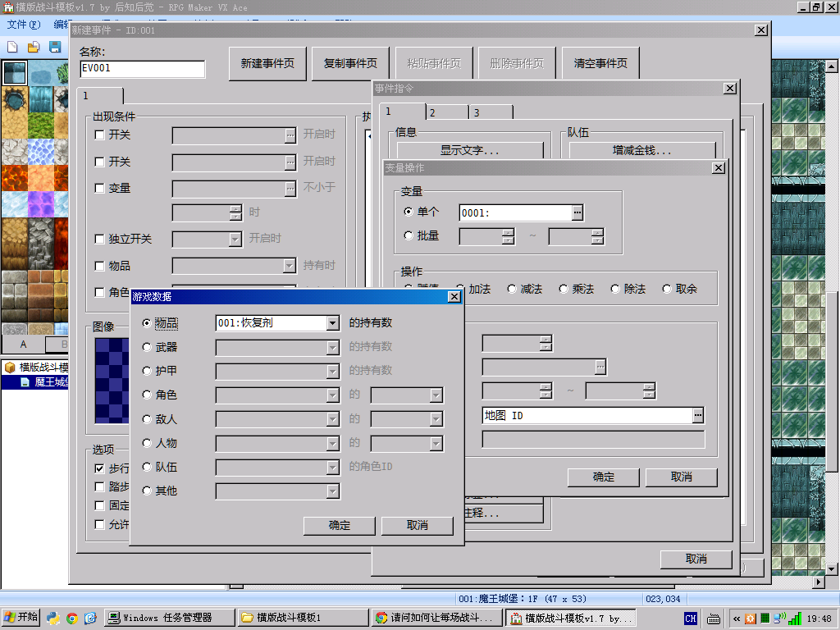
Task: Open Windows 任务管理器 taskbar button
Action: (x=167, y=618)
